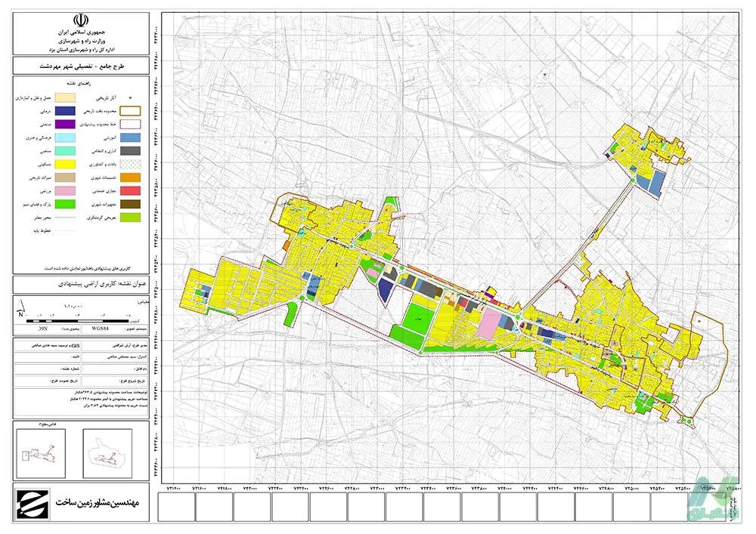This screenshot has width=756, height=534.
Task: Click the large pink sports block on map
Action: (x=489, y=325)
